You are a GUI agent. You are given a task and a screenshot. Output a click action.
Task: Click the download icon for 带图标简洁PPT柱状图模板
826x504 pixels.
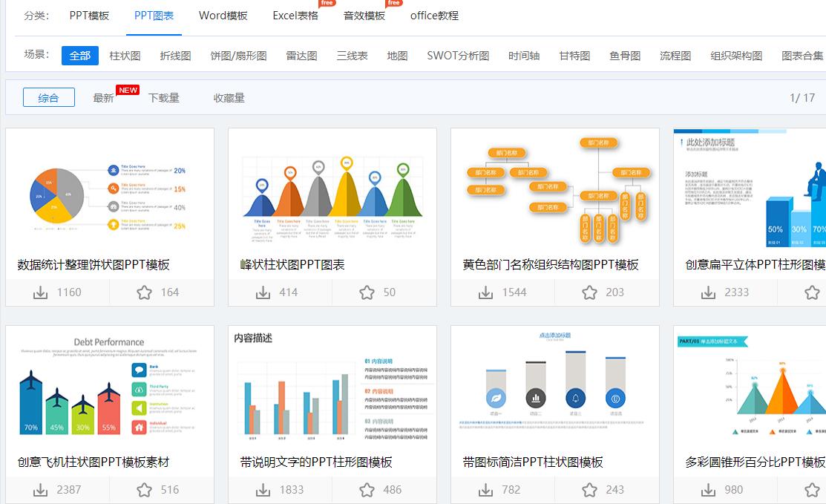485,489
